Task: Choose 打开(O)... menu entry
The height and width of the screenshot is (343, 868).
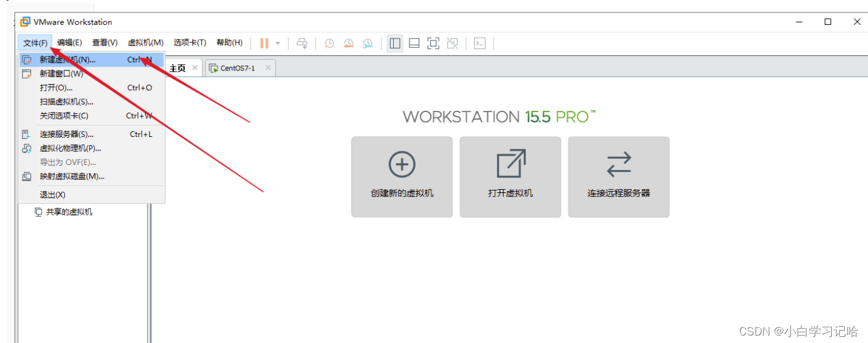Action: point(92,88)
